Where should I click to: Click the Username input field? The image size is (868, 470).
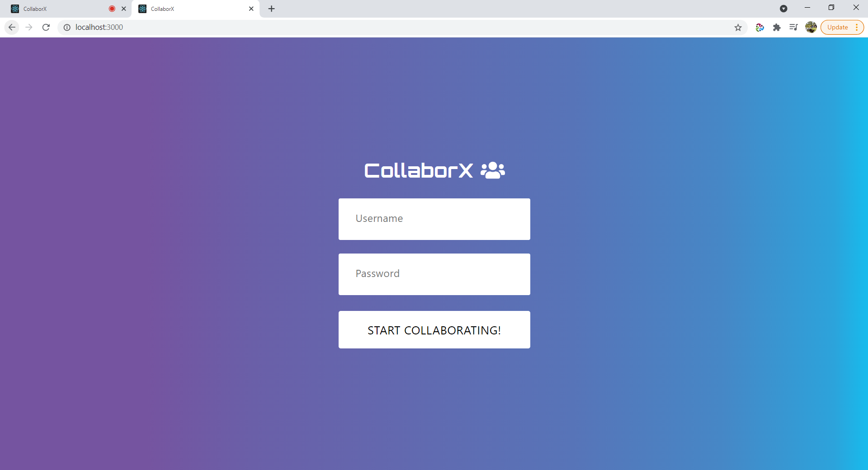tap(434, 219)
